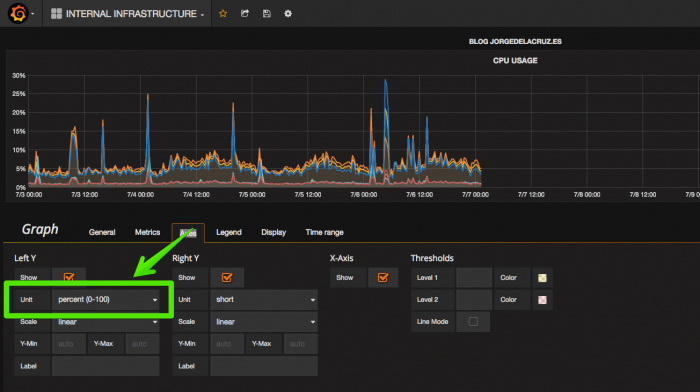The image size is (700, 392).
Task: Pick Level 2 threshold color swatch
Action: point(542,300)
